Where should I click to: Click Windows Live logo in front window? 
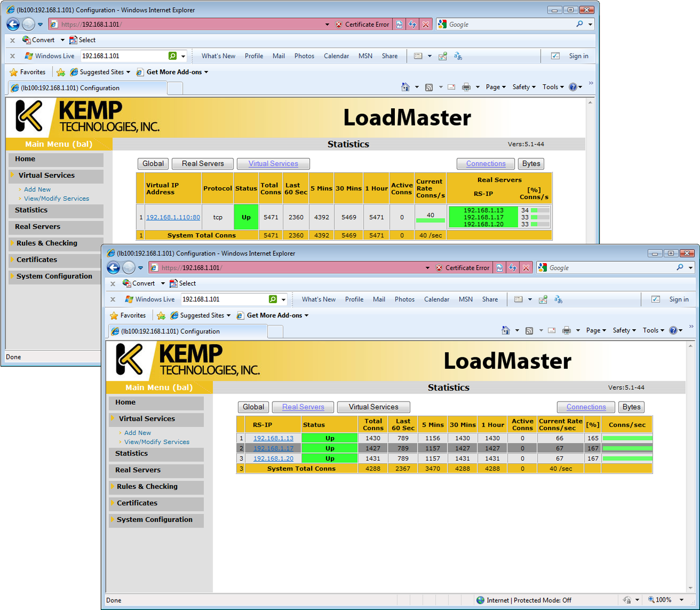pyautogui.click(x=130, y=299)
